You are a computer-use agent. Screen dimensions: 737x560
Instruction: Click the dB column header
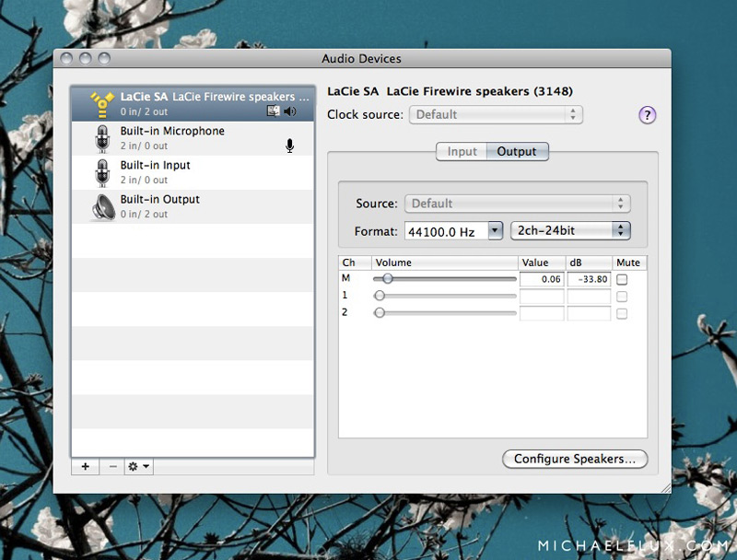[589, 262]
